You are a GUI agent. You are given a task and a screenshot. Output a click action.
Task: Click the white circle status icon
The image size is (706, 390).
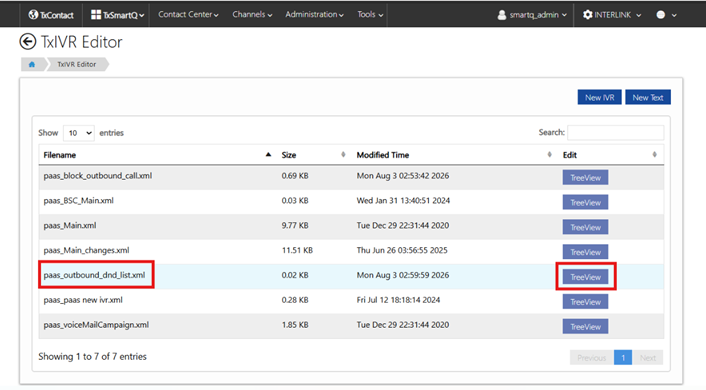pyautogui.click(x=661, y=15)
